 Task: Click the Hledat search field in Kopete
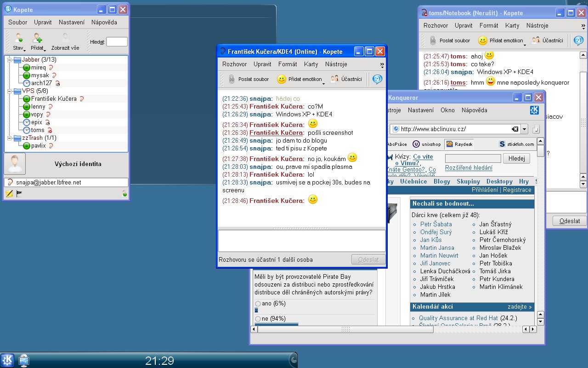coord(117,42)
